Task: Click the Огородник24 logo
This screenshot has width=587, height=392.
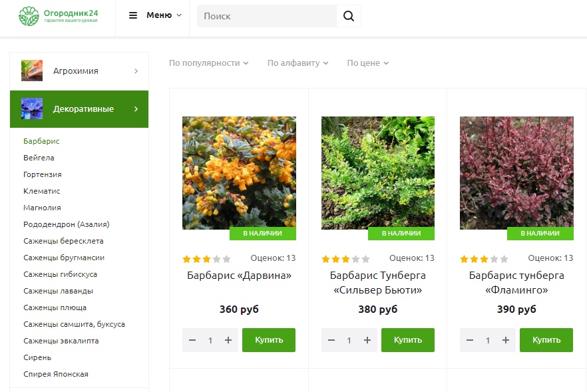Action: (x=59, y=16)
